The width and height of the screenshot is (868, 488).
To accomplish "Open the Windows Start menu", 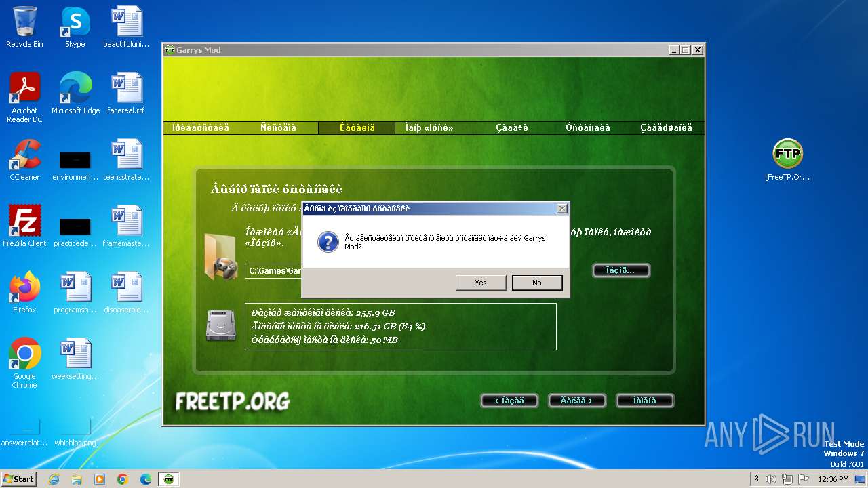I will tap(18, 479).
